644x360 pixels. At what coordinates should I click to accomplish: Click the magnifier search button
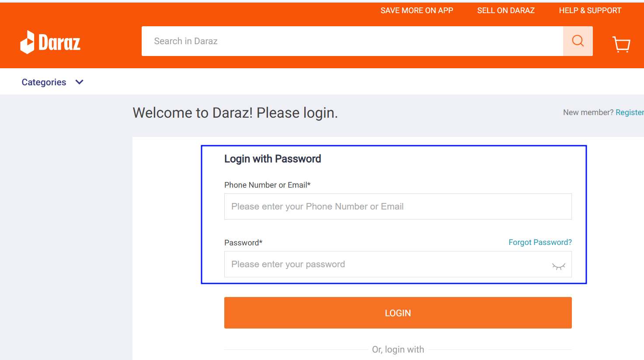coord(578,41)
